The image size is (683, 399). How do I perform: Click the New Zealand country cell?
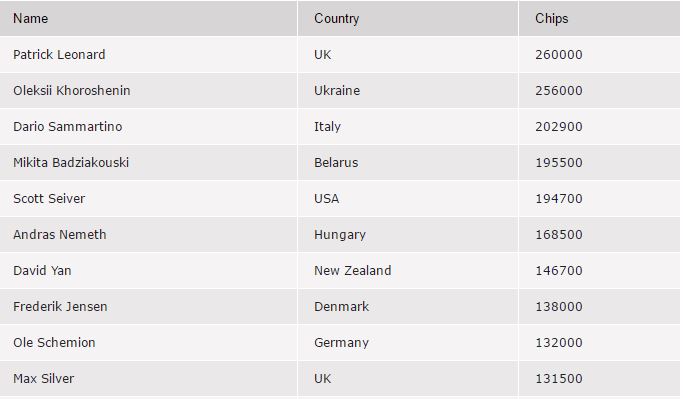coord(408,271)
